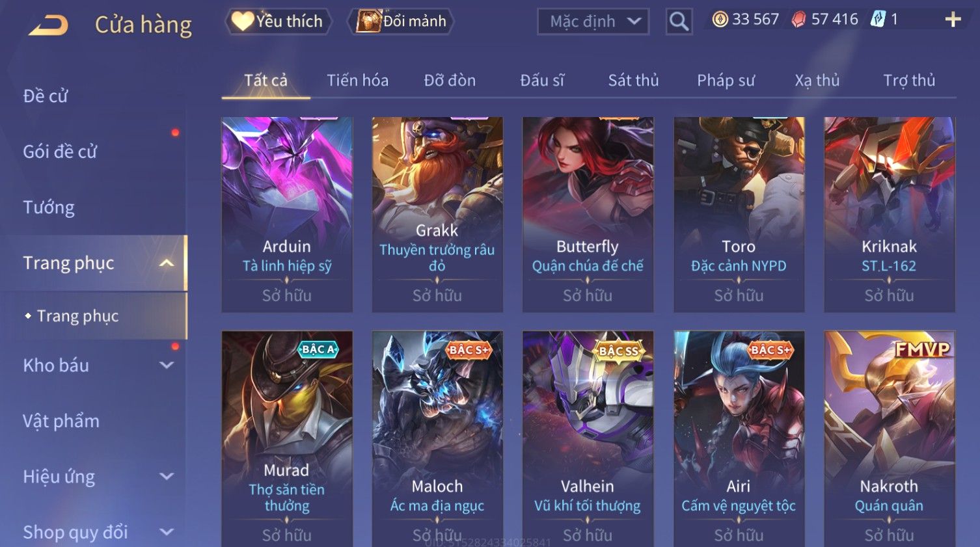Open Yêu thích heart favorites
The height and width of the screenshot is (547, 980).
[x=279, y=21]
